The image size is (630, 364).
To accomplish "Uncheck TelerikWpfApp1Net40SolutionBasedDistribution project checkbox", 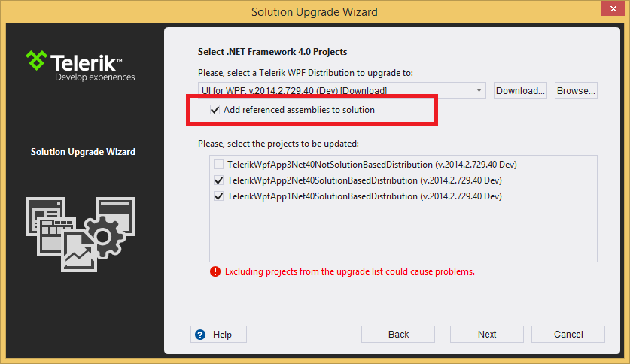I will pyautogui.click(x=218, y=196).
